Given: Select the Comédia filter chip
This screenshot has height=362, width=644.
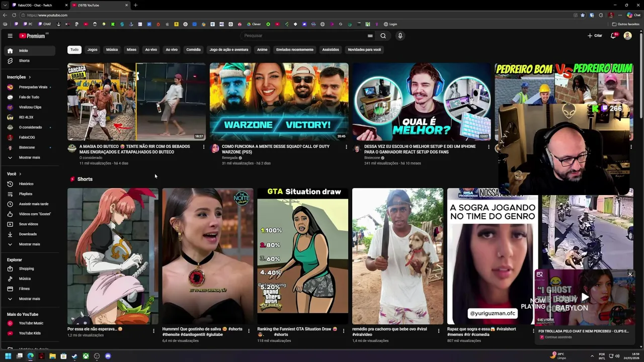Looking at the screenshot, I should coord(193,50).
